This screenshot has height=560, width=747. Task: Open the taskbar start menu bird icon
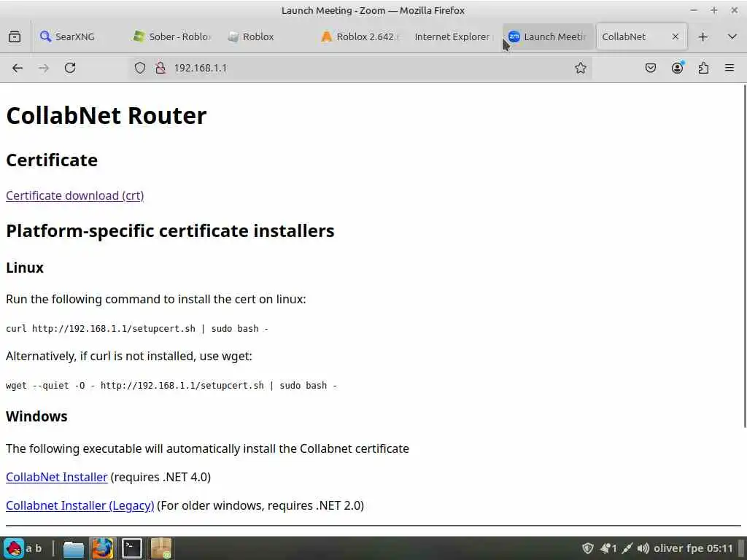pyautogui.click(x=14, y=548)
